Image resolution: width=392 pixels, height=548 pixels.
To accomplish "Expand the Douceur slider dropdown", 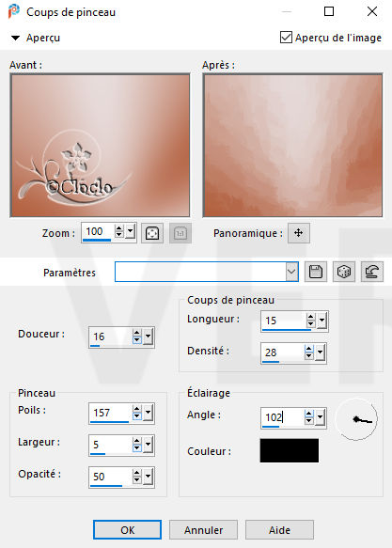I will click(x=149, y=337).
